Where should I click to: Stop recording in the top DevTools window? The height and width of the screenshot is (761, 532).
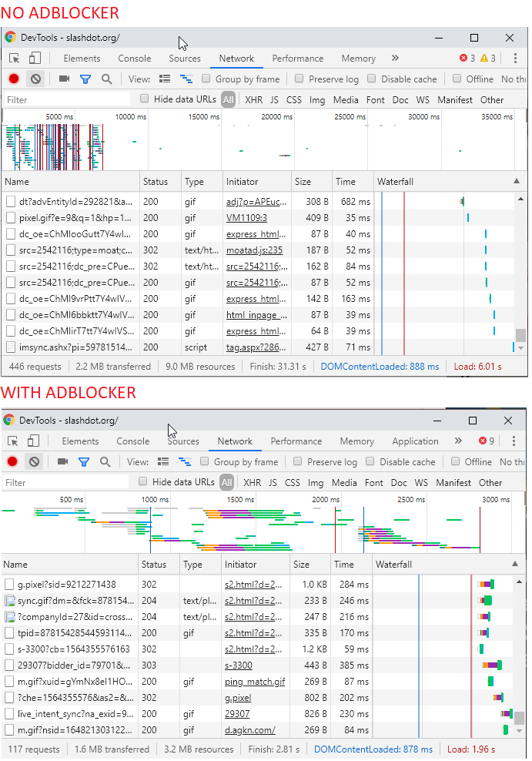[14, 79]
